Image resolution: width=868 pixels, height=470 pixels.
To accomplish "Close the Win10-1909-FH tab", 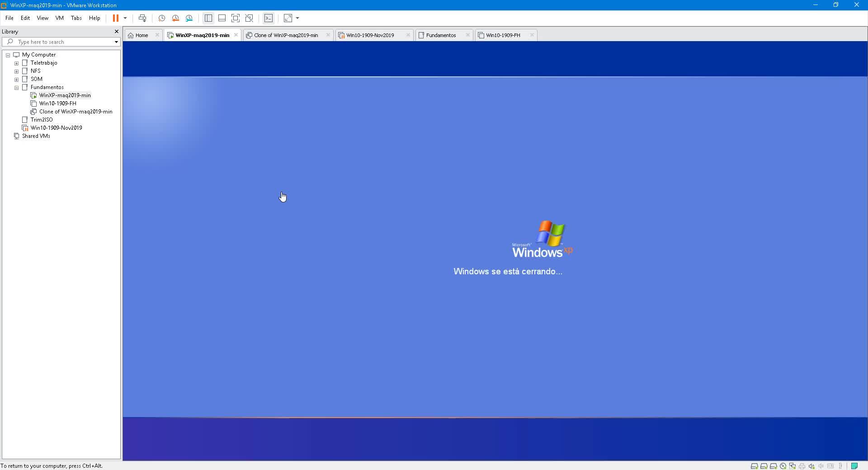I will point(532,35).
